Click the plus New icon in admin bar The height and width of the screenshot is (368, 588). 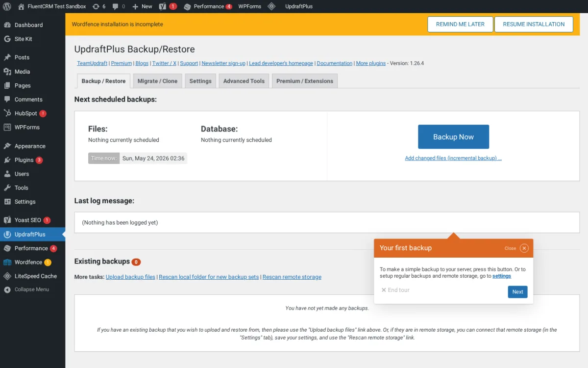point(135,6)
